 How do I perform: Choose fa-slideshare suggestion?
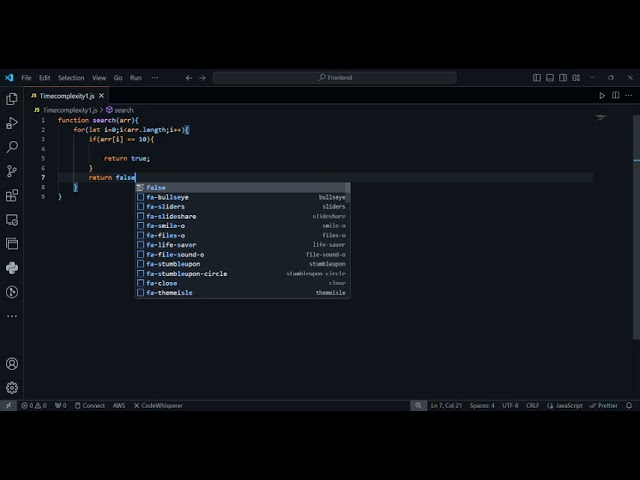coord(243,216)
